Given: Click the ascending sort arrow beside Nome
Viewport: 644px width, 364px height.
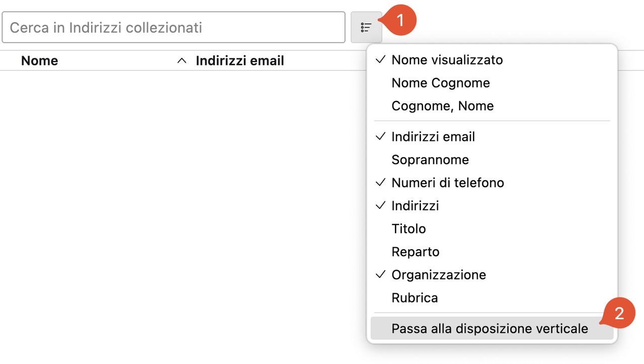Looking at the screenshot, I should tap(182, 61).
